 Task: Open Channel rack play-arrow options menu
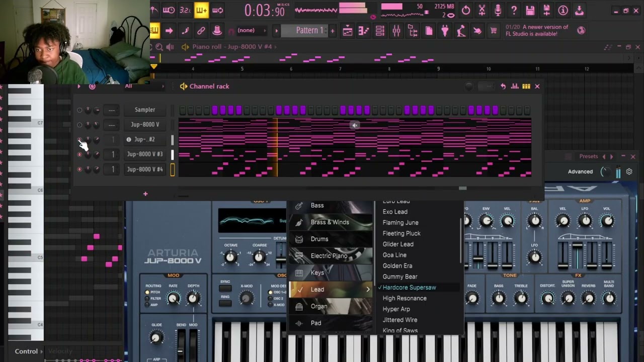click(x=79, y=86)
